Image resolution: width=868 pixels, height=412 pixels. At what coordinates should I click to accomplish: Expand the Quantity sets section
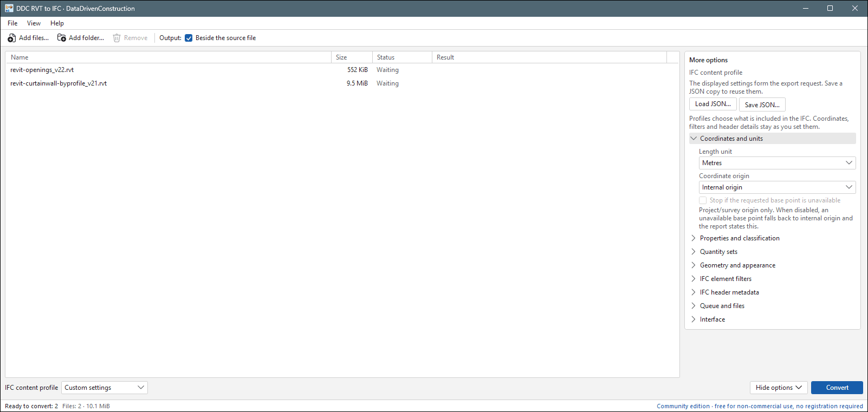(773, 252)
